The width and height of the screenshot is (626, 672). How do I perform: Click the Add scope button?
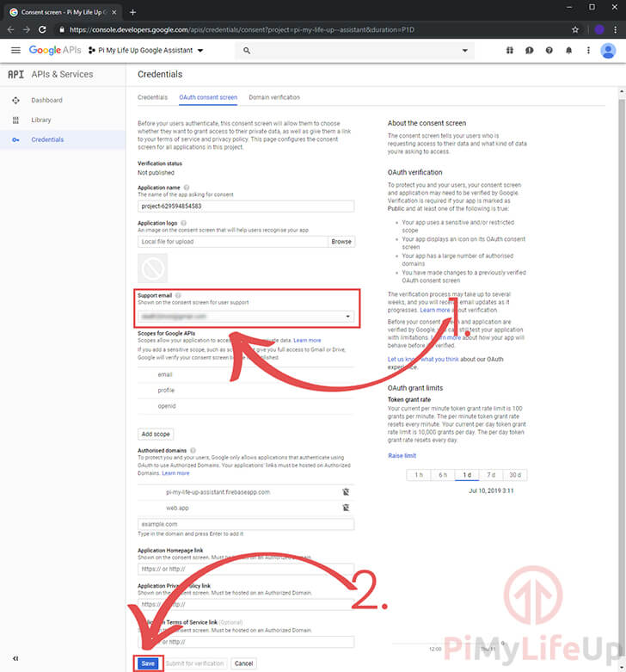pos(156,435)
